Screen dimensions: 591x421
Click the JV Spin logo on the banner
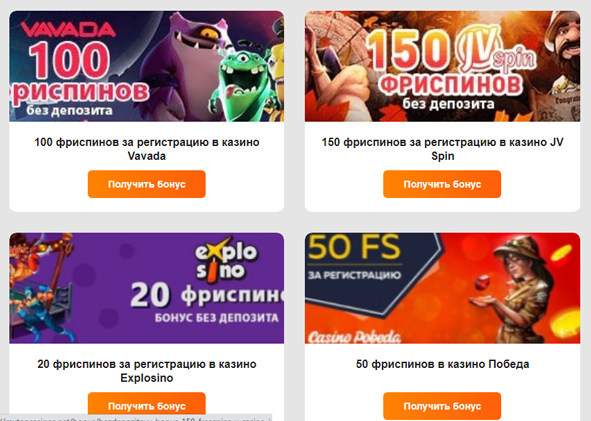(x=495, y=52)
